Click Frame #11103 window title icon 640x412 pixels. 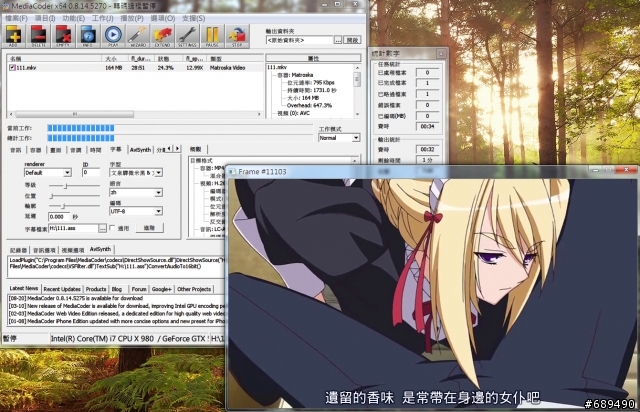[232, 172]
